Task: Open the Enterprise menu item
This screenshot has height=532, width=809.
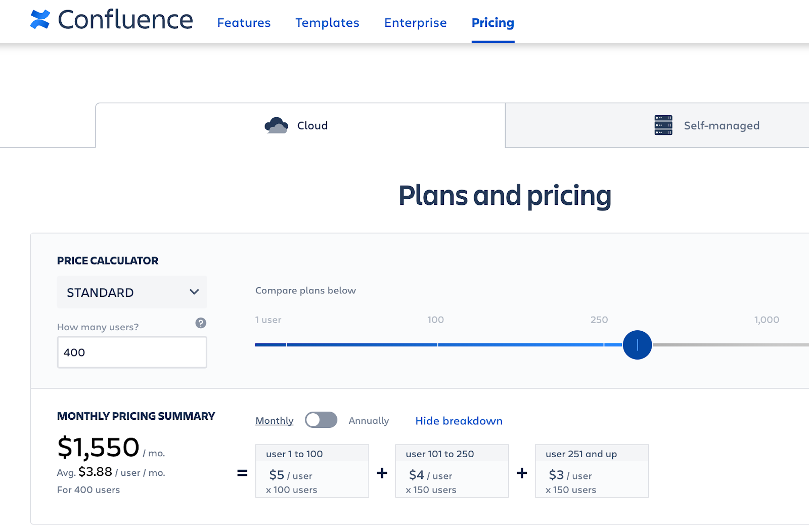Action: pos(415,23)
